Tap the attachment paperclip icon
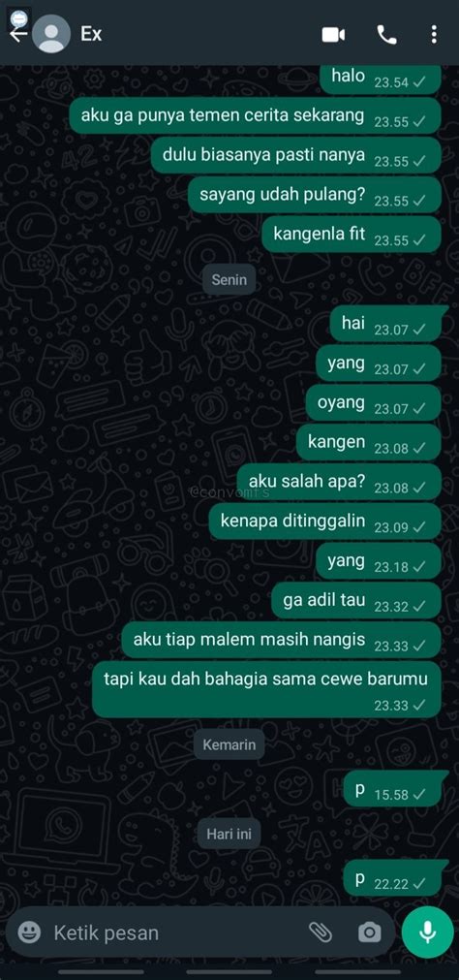The height and width of the screenshot is (980, 459). click(x=321, y=933)
